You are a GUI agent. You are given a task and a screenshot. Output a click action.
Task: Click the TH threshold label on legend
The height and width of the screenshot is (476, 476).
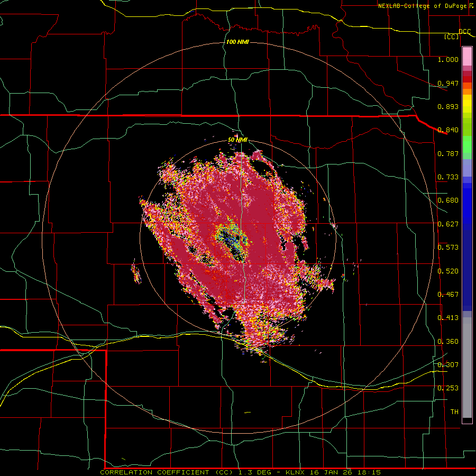(454, 412)
